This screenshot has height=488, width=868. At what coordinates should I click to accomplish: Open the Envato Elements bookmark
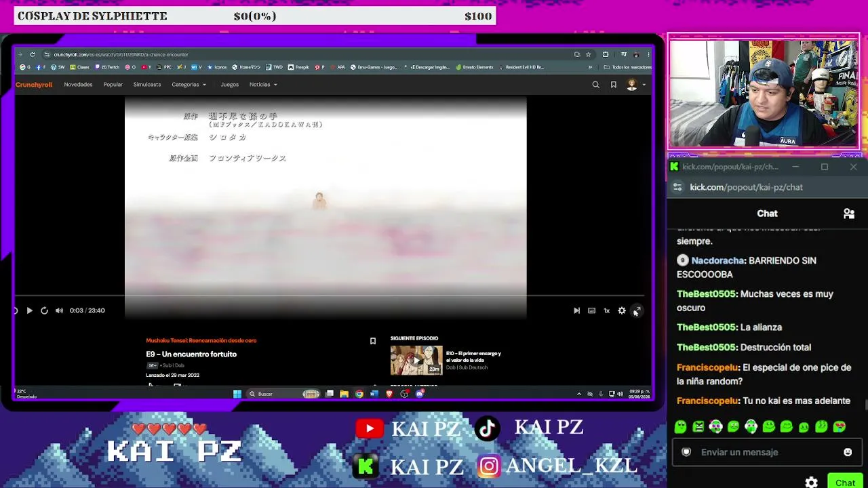(475, 67)
